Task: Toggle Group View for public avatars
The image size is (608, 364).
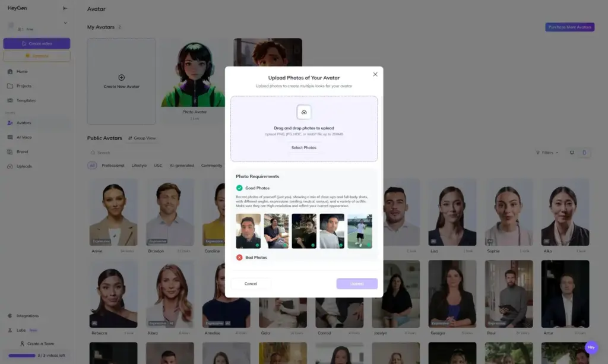Action: tap(142, 138)
